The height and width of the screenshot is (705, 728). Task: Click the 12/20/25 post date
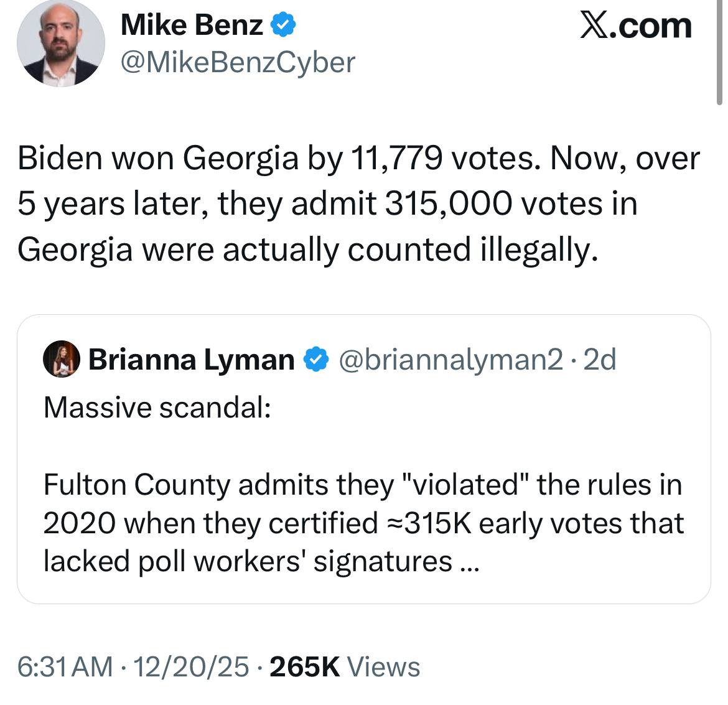pyautogui.click(x=191, y=666)
